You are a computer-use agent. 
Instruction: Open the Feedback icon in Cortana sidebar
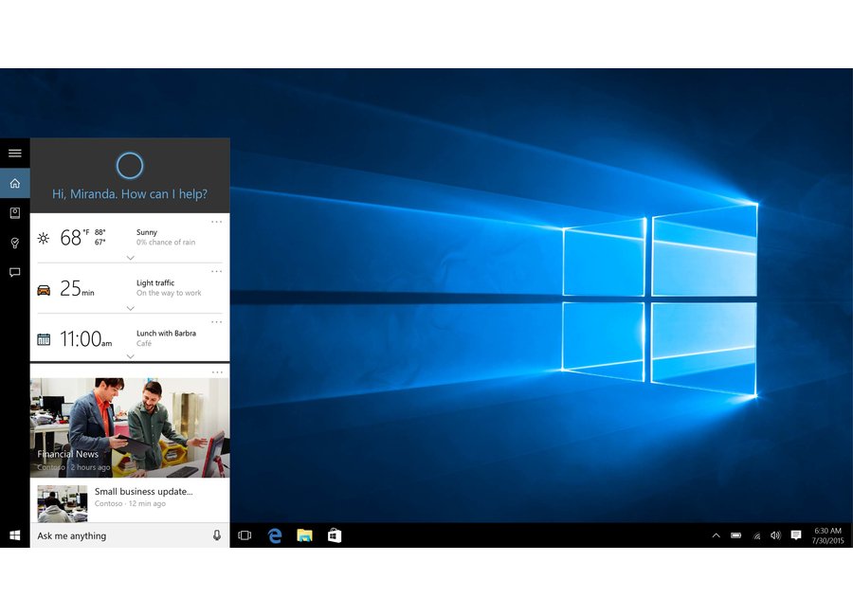click(x=14, y=273)
